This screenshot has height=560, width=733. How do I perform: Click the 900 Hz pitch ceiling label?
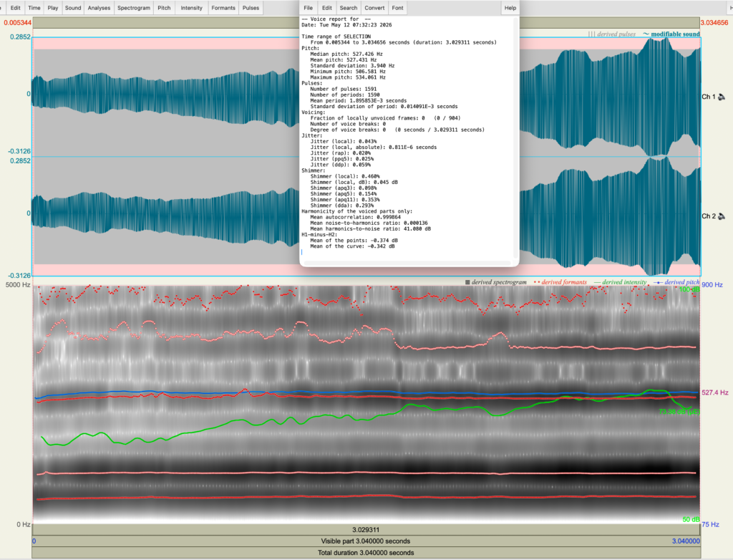coord(712,284)
